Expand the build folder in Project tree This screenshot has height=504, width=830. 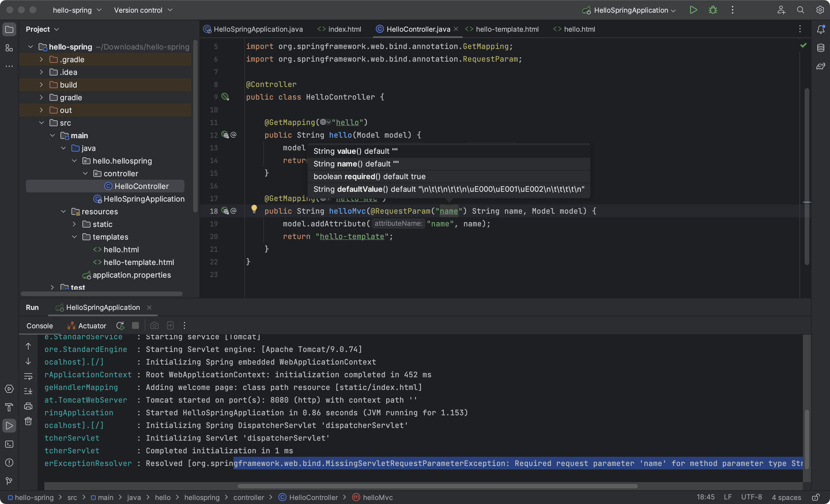coord(41,85)
